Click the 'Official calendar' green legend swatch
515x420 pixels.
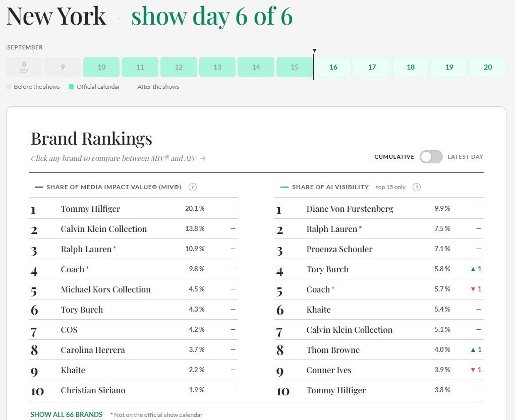71,87
